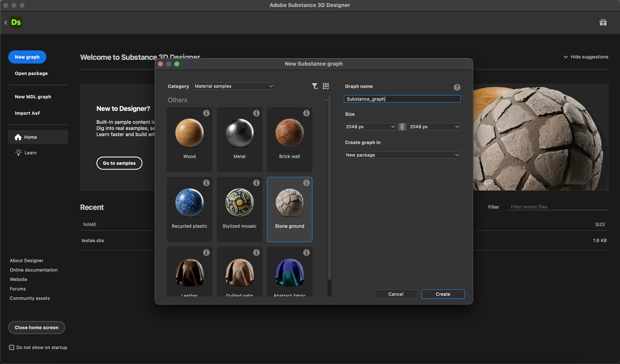Click the Create button to confirm

[443, 294]
